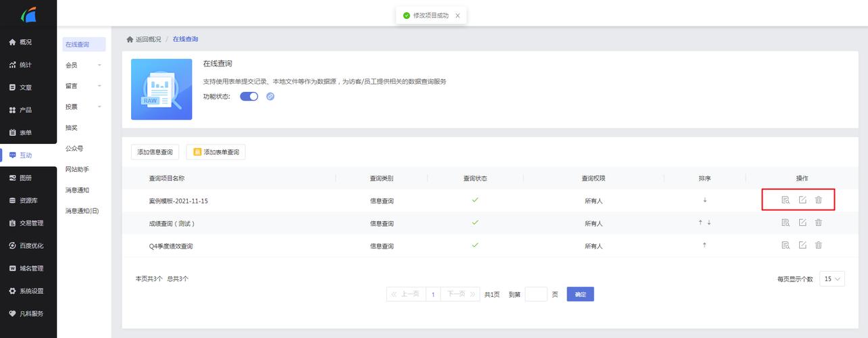Click the page number input field
Image resolution: width=868 pixels, height=338 pixels.
click(536, 294)
